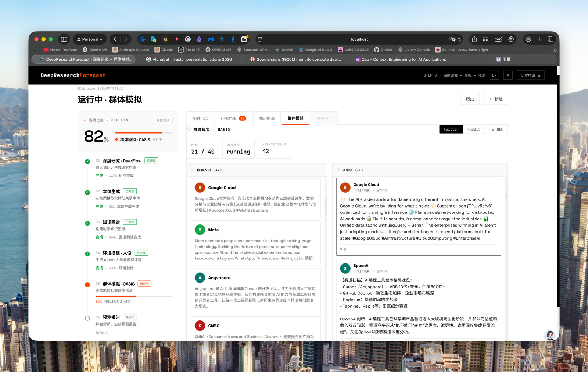Open the 群体模拟 tab

[295, 118]
